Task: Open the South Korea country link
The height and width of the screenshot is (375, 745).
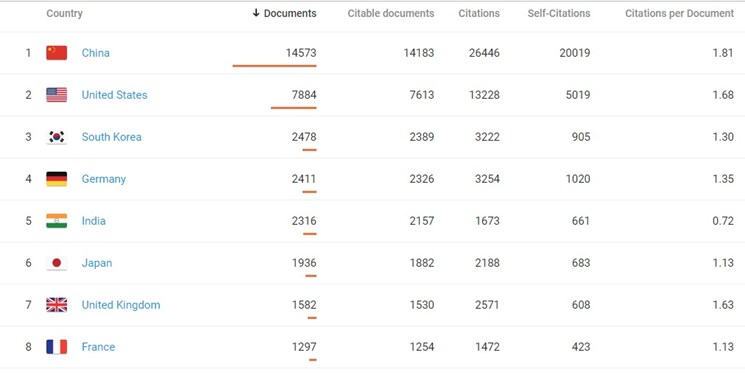Action: click(x=112, y=137)
